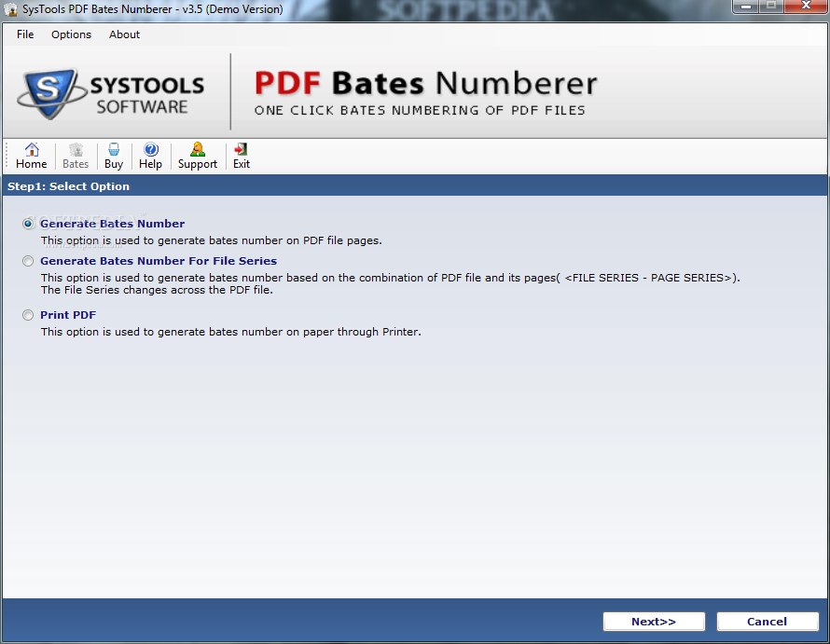The height and width of the screenshot is (644, 830).
Task: Open the File menu
Action: coord(25,34)
